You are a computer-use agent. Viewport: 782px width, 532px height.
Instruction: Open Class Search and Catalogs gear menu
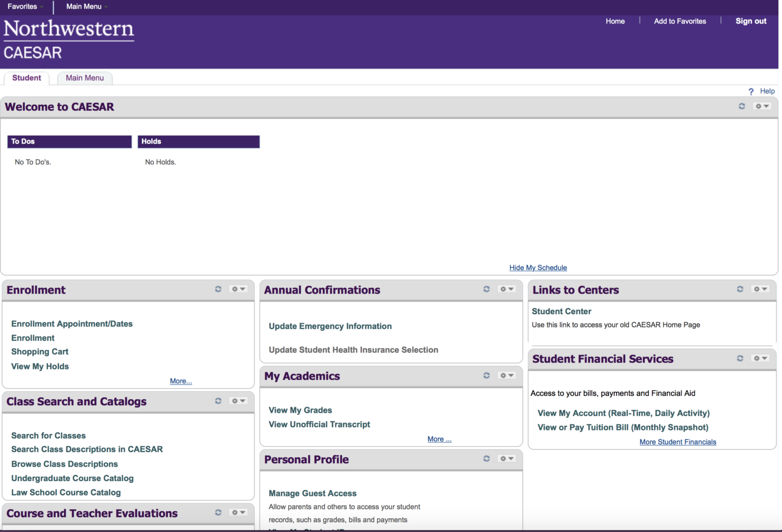[238, 401]
